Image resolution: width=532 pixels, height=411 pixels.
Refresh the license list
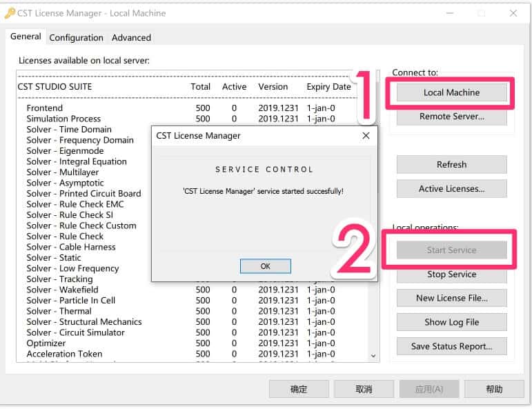click(451, 164)
